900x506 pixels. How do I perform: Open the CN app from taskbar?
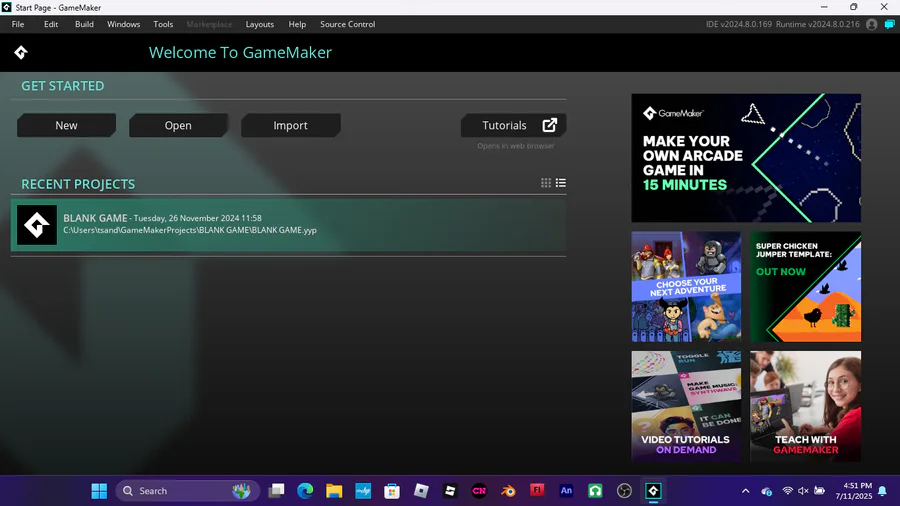[x=479, y=491]
